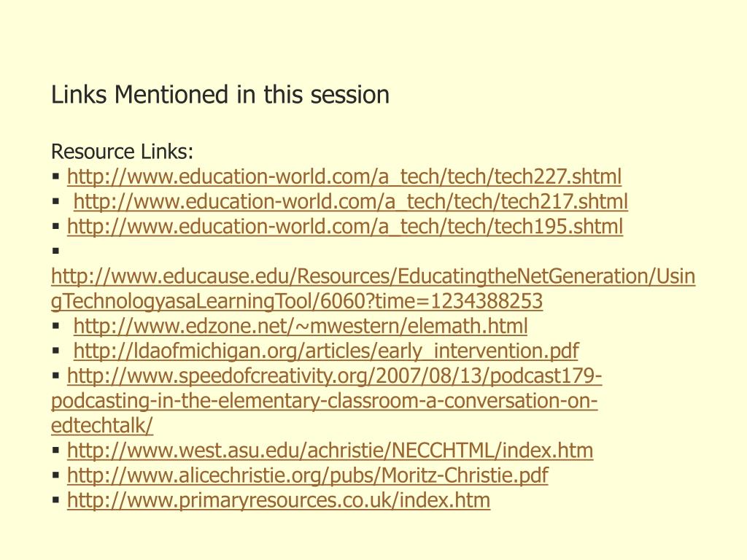Image resolution: width=747 pixels, height=560 pixels.
Task: Click the bullet beside the tech195.shtml link
Action: 55,226
